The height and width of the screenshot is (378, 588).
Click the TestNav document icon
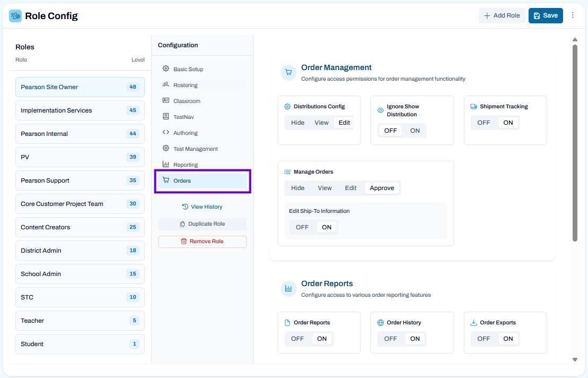(166, 117)
